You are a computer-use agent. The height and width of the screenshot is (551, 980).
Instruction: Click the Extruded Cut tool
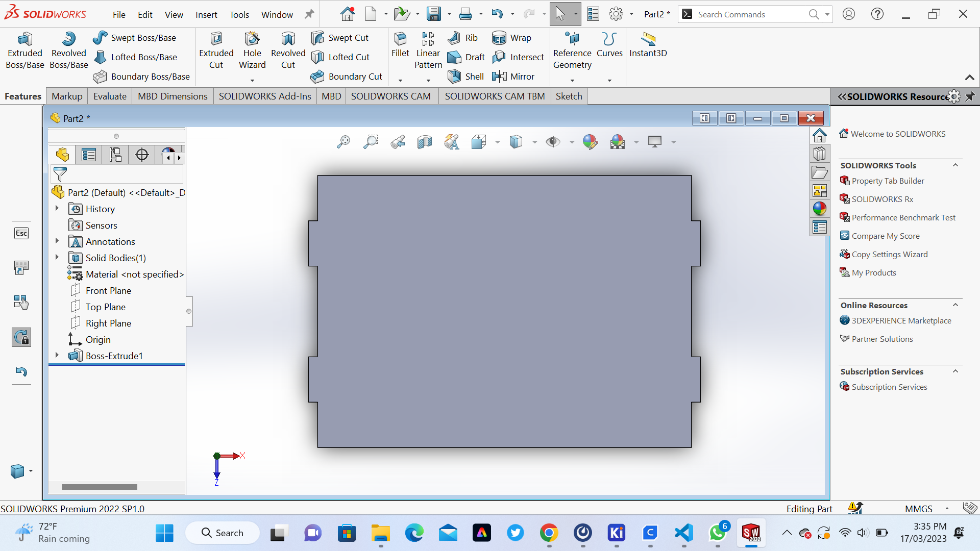point(216,51)
